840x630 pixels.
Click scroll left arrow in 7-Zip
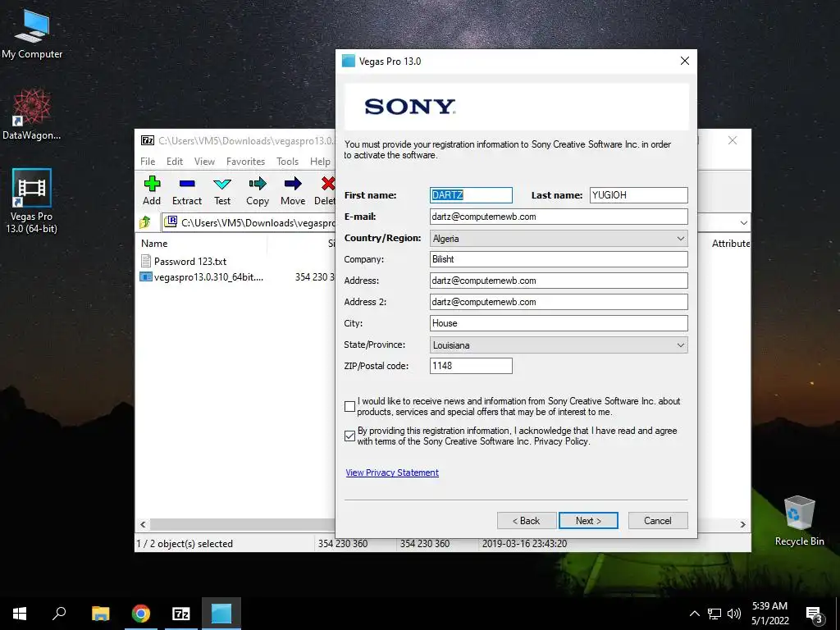(x=143, y=524)
